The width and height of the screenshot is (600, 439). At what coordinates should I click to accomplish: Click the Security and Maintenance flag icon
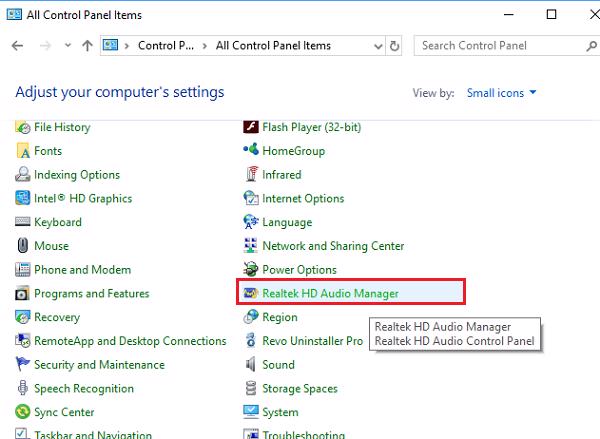pyautogui.click(x=23, y=364)
